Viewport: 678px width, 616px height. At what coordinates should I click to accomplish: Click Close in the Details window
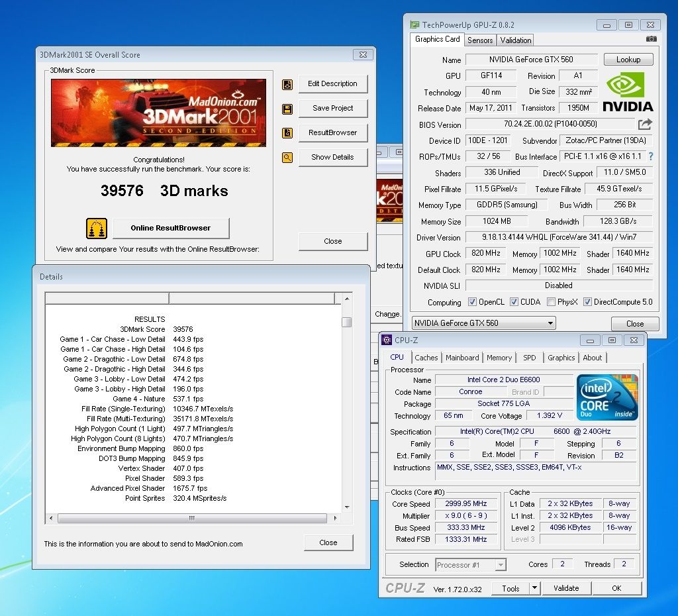click(x=328, y=542)
